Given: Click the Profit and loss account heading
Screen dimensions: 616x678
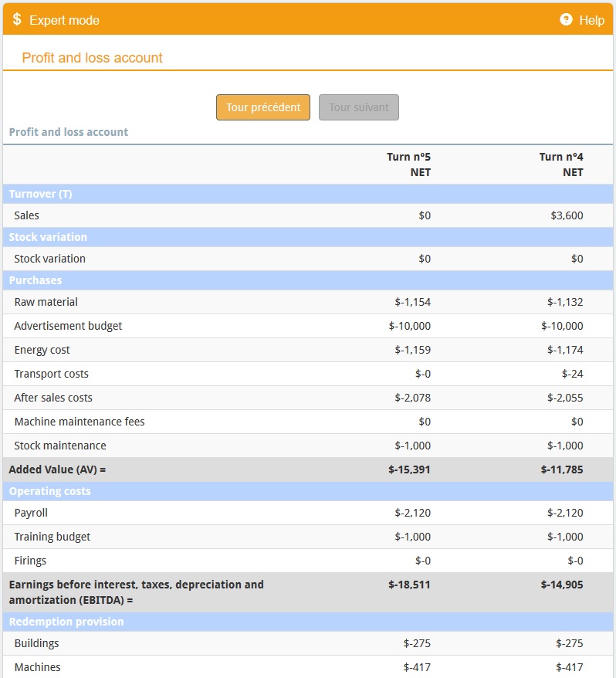Looking at the screenshot, I should [x=92, y=57].
